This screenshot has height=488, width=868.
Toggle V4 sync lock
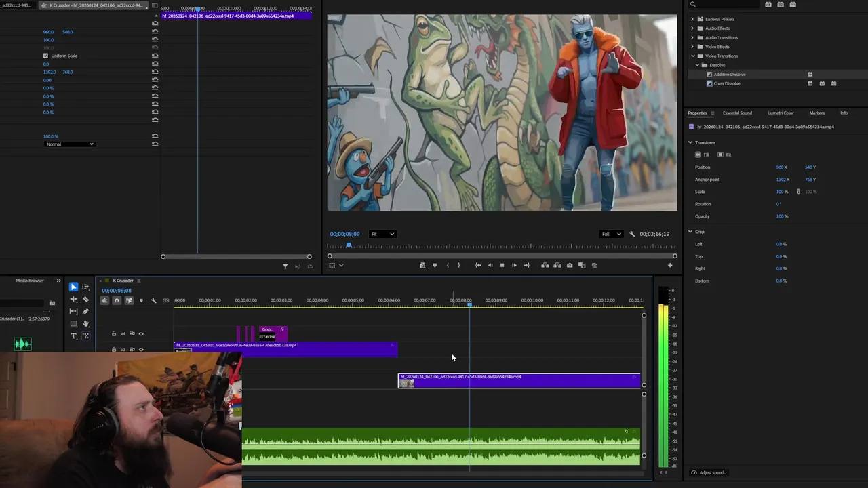click(132, 333)
